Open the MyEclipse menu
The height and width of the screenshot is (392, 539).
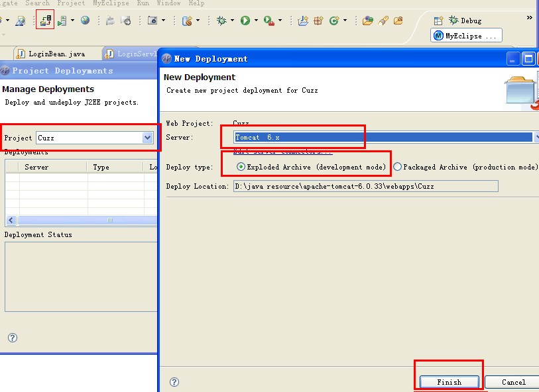coord(111,3)
